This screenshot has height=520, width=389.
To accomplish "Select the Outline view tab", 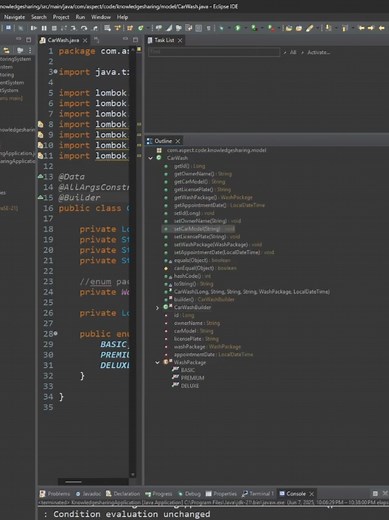I will pyautogui.click(x=163, y=141).
